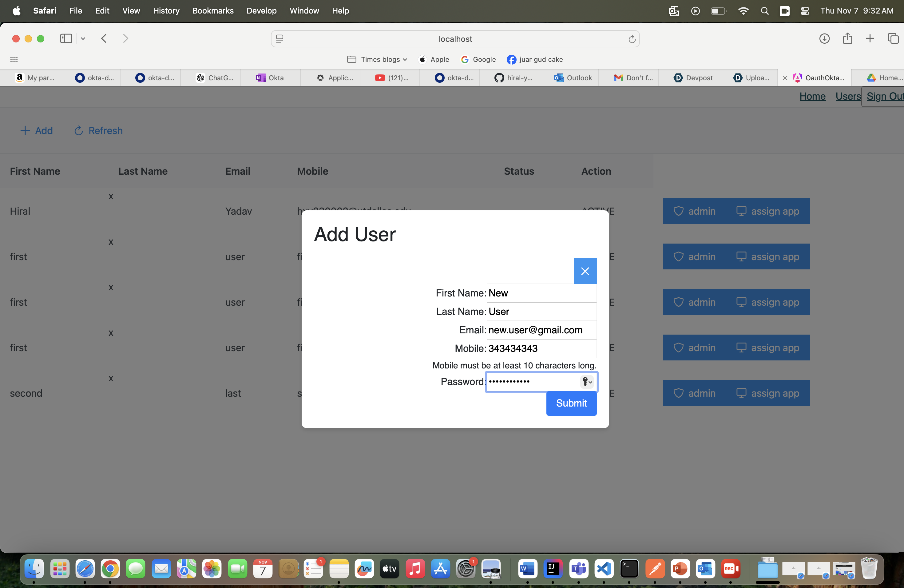
Task: Click the Email input field
Action: point(541,330)
